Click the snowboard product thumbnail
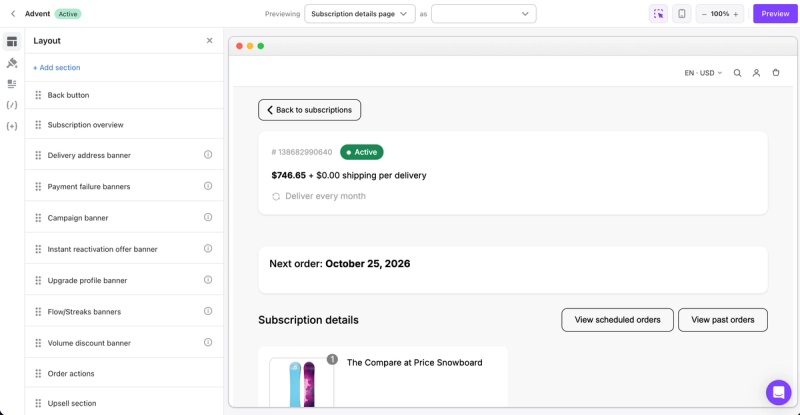 [x=302, y=383]
